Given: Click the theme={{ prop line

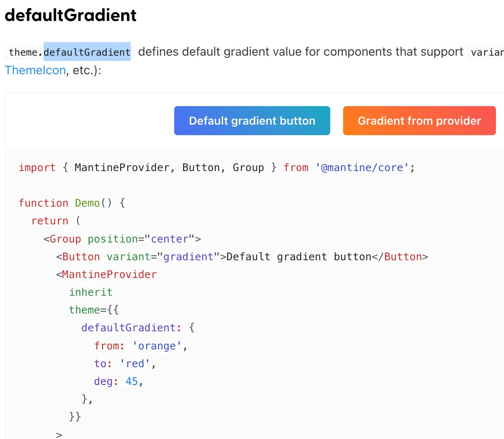Looking at the screenshot, I should pyautogui.click(x=94, y=310).
